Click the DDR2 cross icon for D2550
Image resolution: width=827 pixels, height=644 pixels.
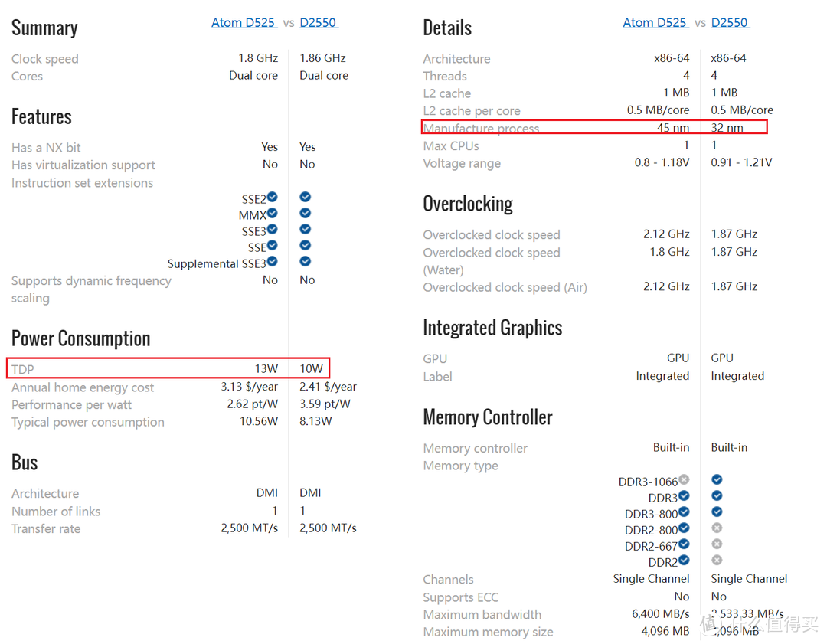point(717,560)
